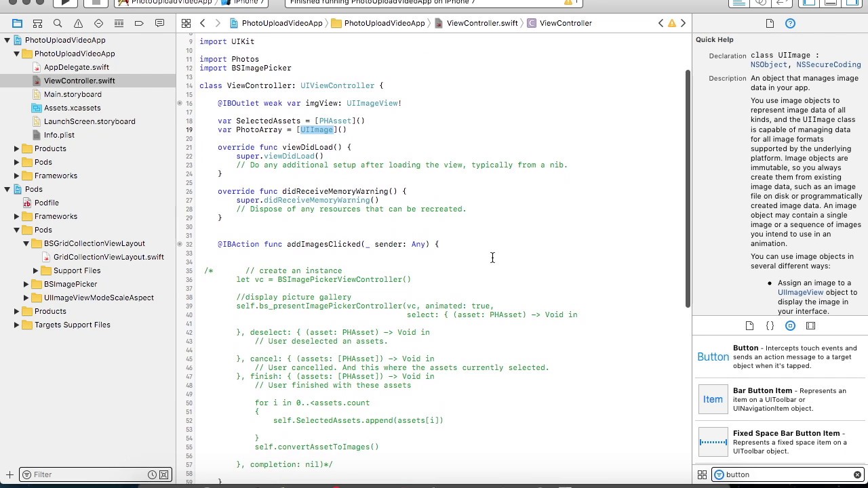Open the Test navigator diamond icon
Screen dimensions: 868x488
pyautogui.click(x=98, y=23)
